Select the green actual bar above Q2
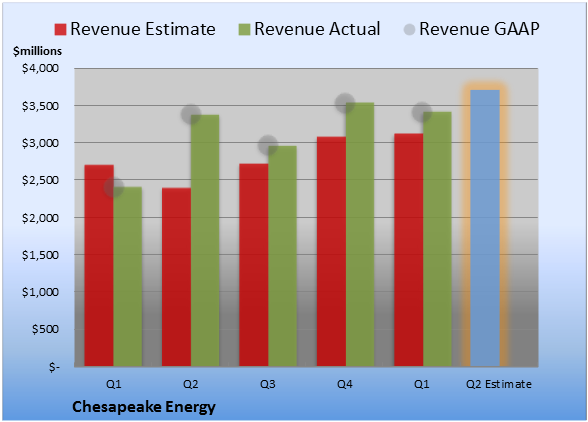 tap(205, 240)
